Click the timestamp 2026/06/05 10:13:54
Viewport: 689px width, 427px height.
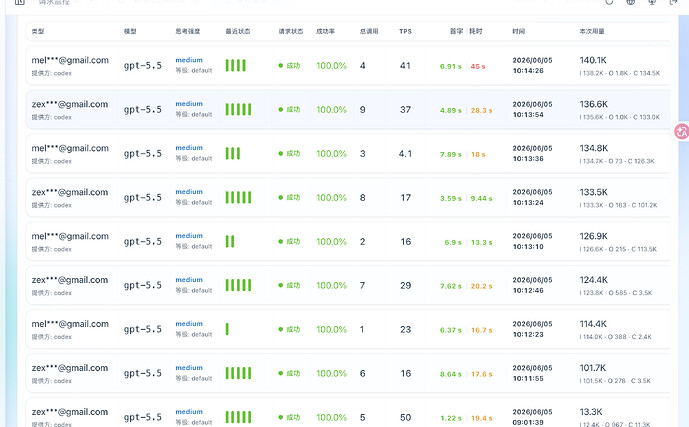[532, 109]
